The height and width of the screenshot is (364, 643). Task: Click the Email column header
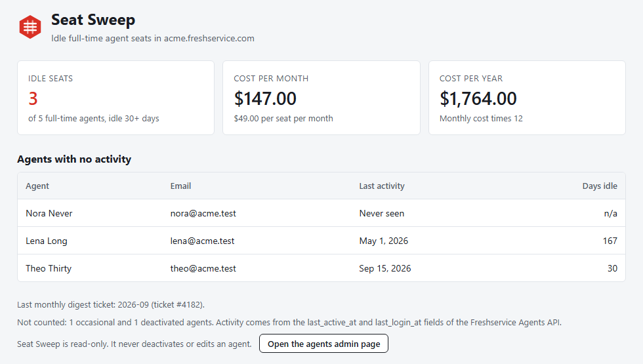pyautogui.click(x=181, y=186)
